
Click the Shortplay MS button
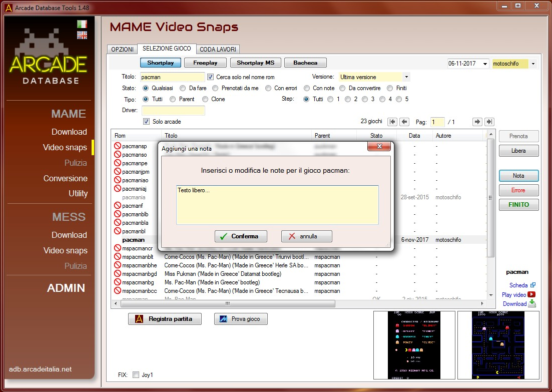click(256, 63)
